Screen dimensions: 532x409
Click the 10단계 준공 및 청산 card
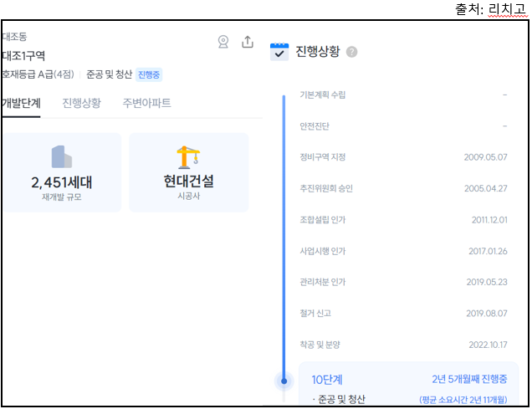pos(409,384)
